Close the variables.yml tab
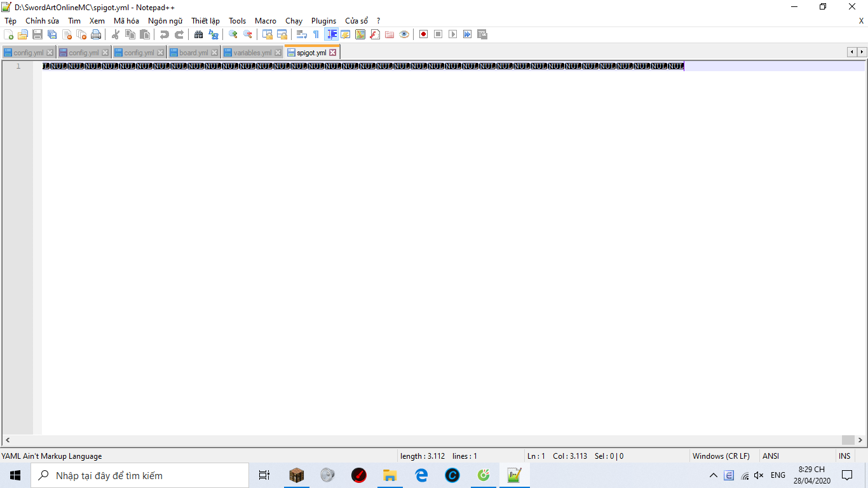This screenshot has width=868, height=488. pos(278,53)
